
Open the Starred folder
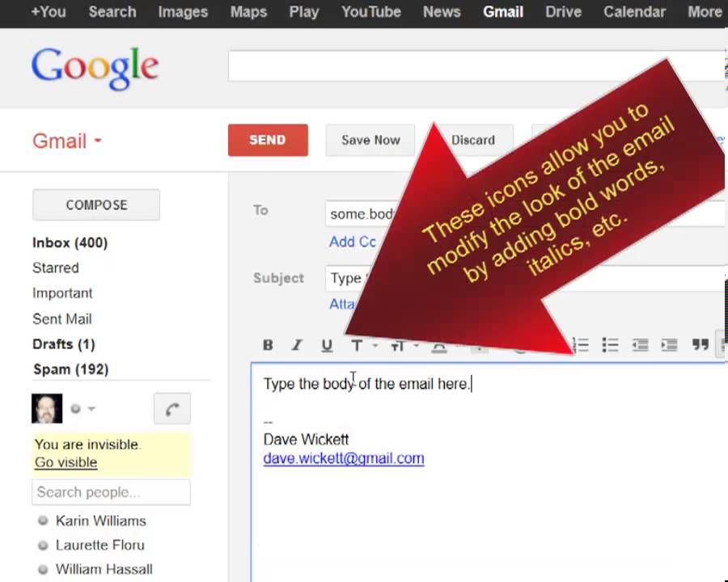56,268
